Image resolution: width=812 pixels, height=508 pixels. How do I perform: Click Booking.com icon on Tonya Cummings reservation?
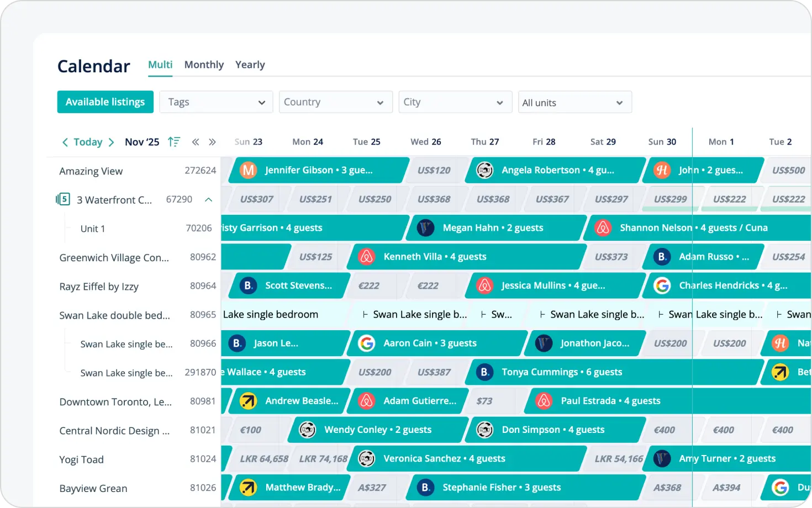(484, 372)
